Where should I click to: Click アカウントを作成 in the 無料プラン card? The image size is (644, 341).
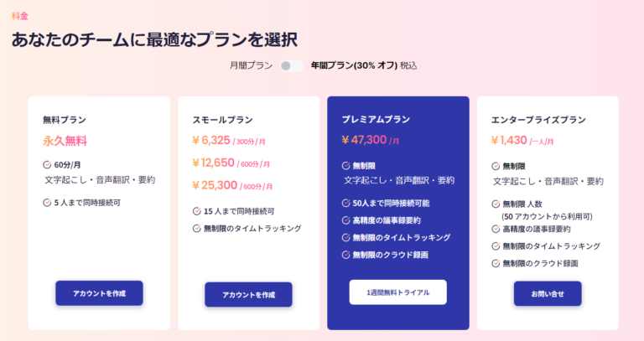pos(99,293)
